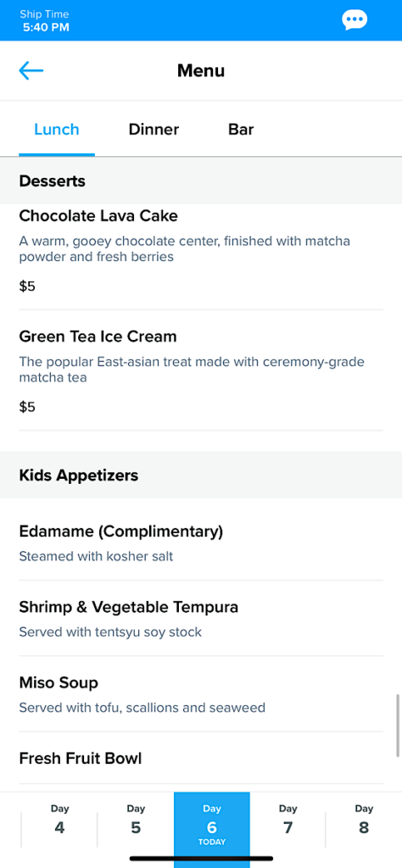Open Chocolate Lava Cake item
This screenshot has height=868, width=402.
[x=201, y=257]
